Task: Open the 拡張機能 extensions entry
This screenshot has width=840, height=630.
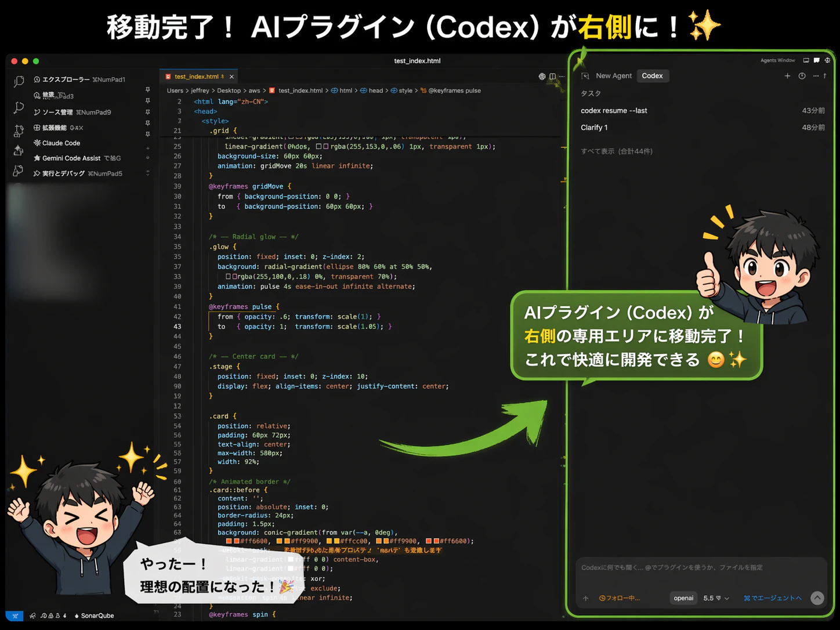Action: pos(59,128)
